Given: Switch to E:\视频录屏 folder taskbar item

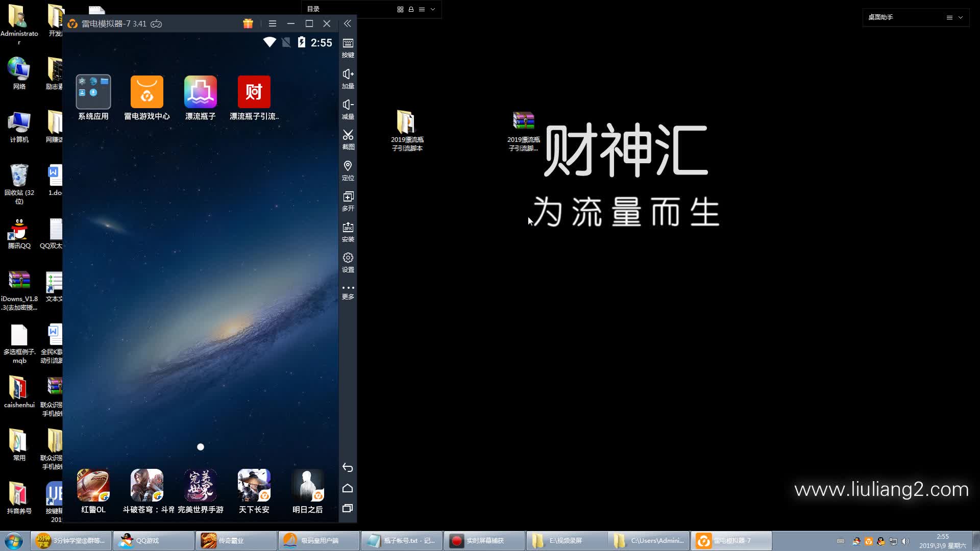Looking at the screenshot, I should click(567, 541).
